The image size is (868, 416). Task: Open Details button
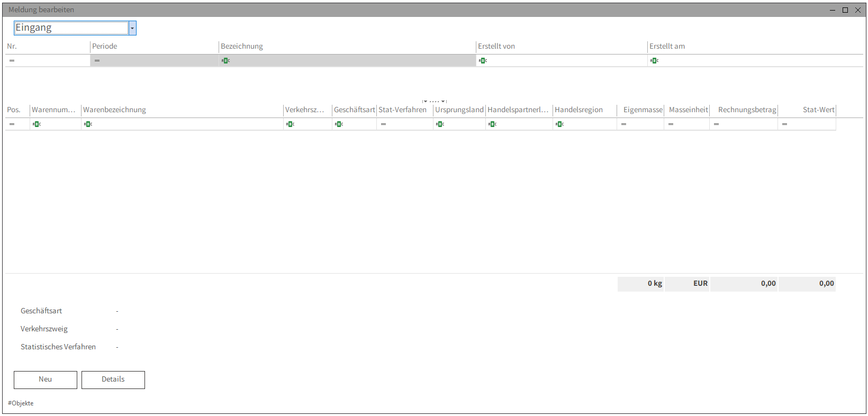pos(113,379)
